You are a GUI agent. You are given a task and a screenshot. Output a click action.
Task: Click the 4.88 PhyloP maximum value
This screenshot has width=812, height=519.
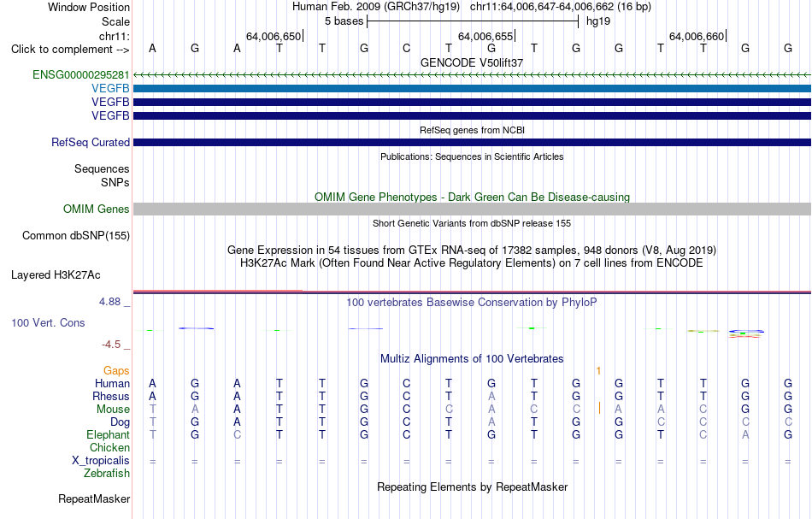point(109,302)
